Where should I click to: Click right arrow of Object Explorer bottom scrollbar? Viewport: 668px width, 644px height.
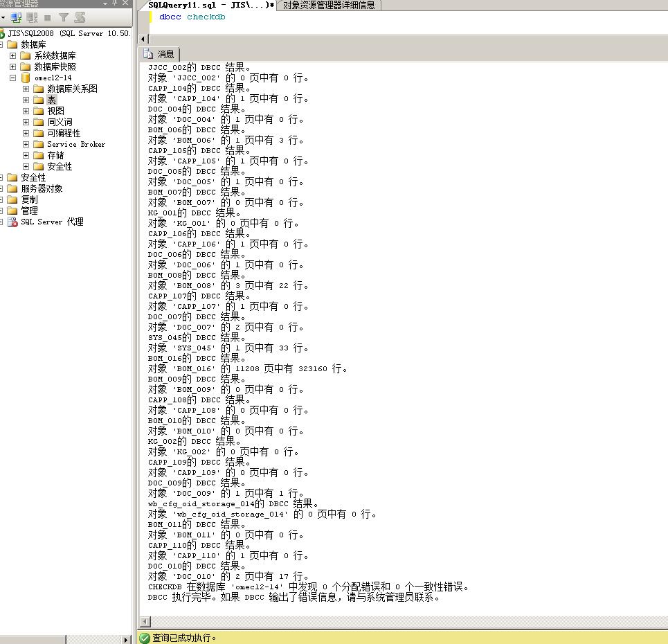[x=125, y=640]
